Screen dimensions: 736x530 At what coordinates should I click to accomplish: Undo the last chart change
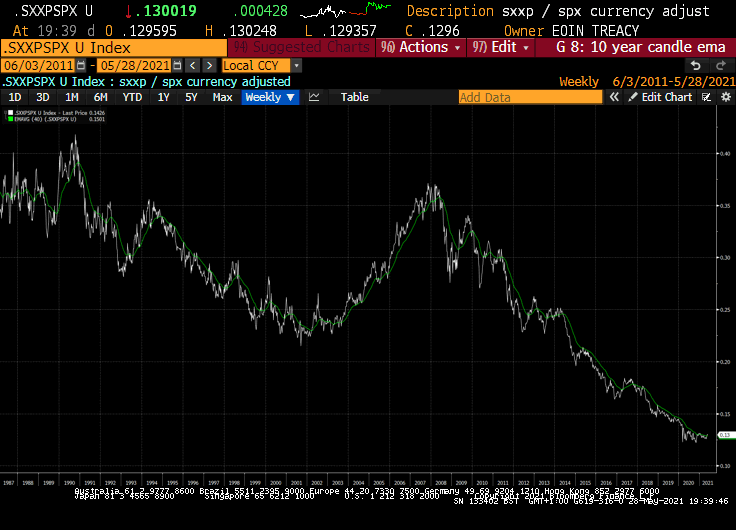tap(696, 66)
